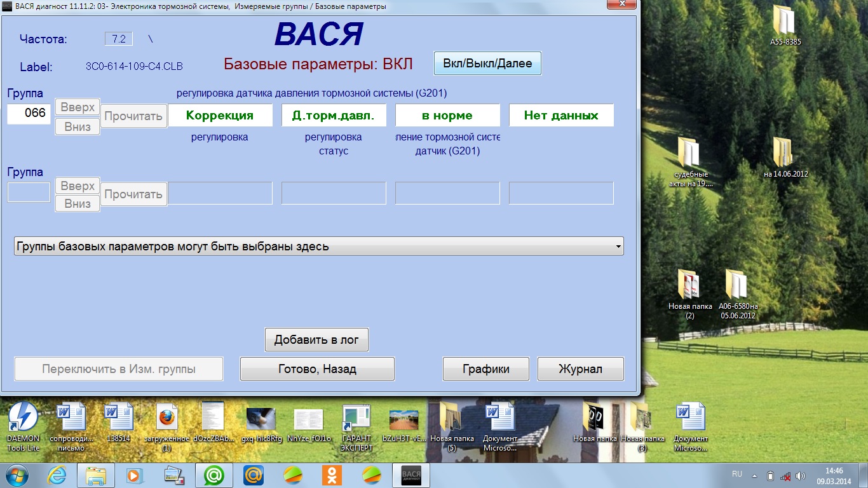Click the Добавить в лог button
This screenshot has height=488, width=868.
coord(316,340)
